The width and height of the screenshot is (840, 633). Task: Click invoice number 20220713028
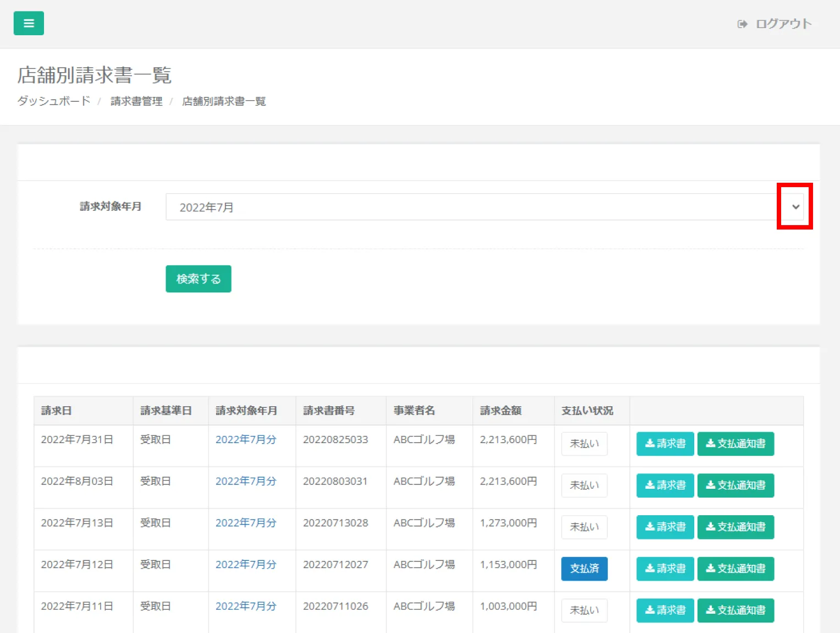[x=336, y=523]
